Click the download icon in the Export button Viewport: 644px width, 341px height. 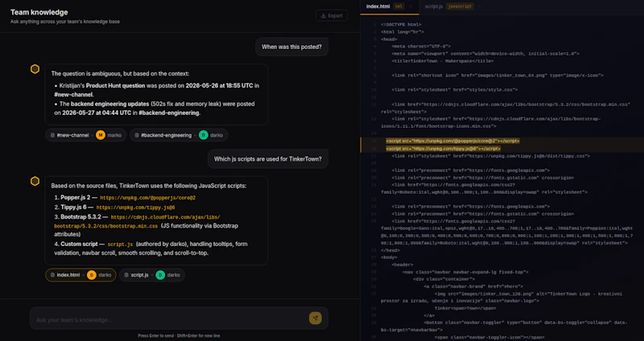[324, 15]
